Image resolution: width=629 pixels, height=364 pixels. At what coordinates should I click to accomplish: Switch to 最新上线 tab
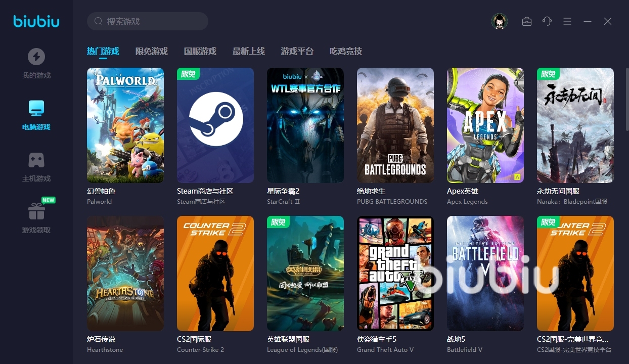pyautogui.click(x=248, y=51)
